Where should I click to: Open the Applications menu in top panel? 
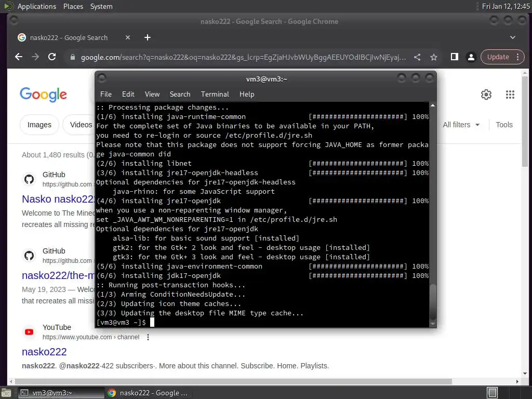click(37, 6)
